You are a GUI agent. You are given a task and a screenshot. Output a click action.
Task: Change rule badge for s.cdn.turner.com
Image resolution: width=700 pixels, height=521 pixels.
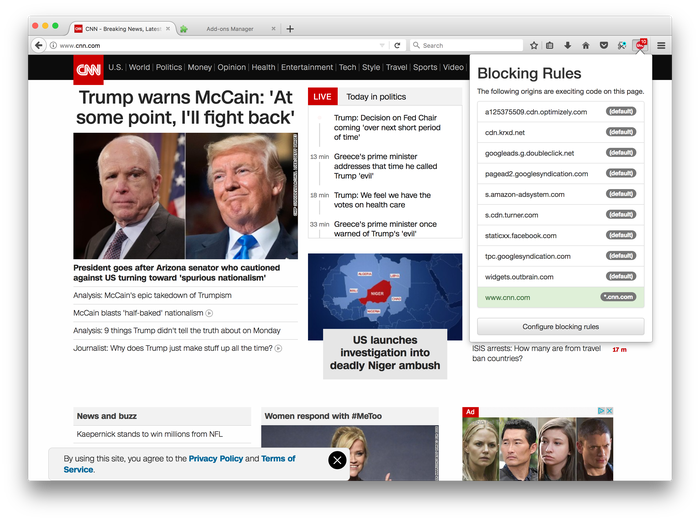621,214
